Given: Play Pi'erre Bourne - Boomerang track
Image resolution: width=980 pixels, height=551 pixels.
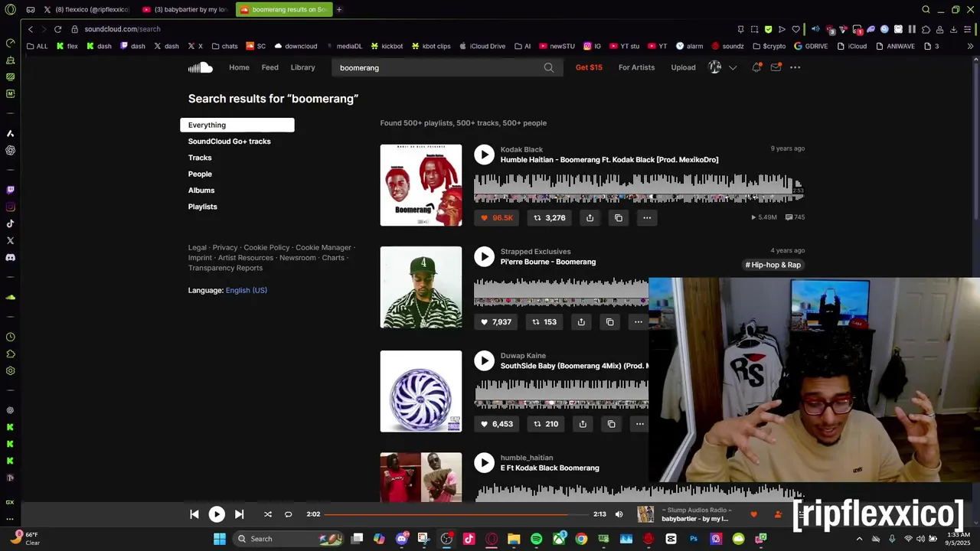Looking at the screenshot, I should coord(484,256).
